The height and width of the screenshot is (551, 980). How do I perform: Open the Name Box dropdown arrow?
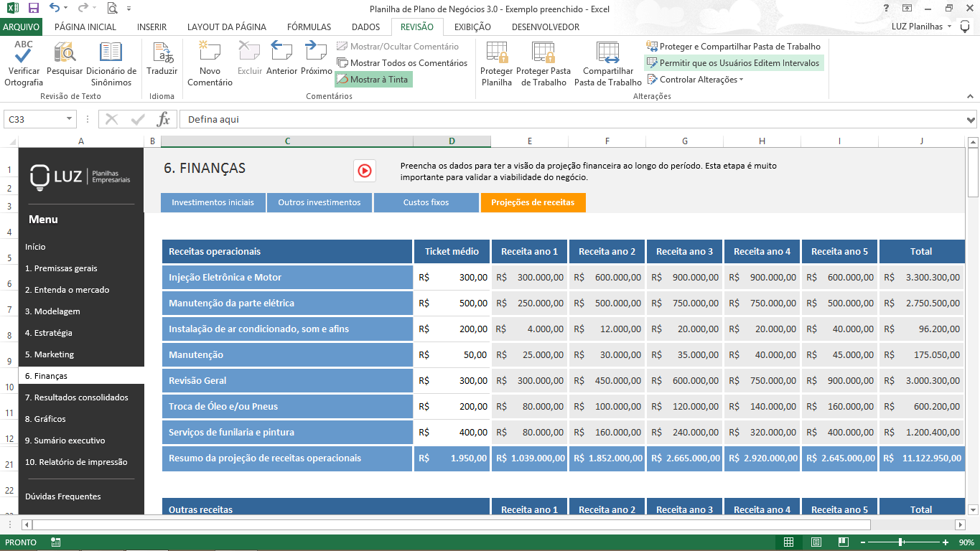click(x=70, y=119)
